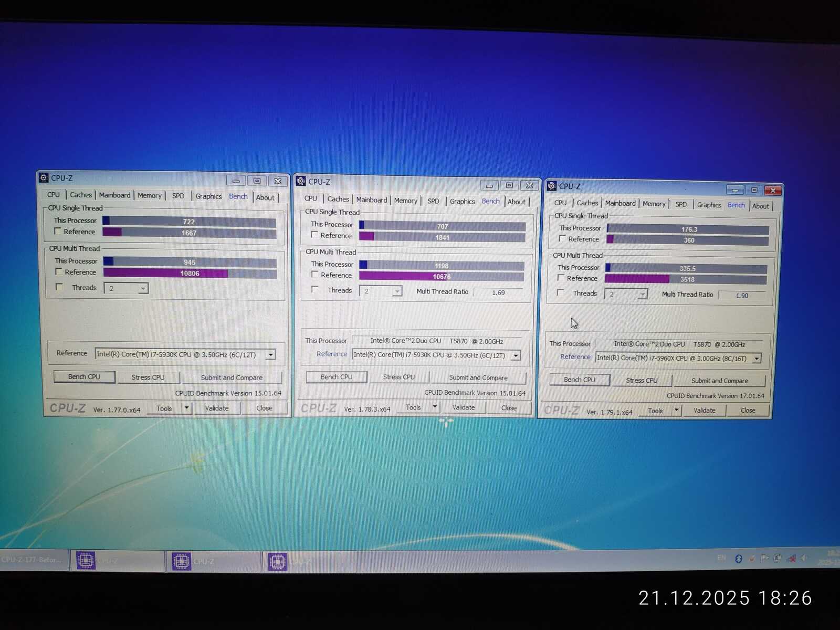Click the multi thread bar showing 335.5
The image size is (840, 630).
[686, 268]
